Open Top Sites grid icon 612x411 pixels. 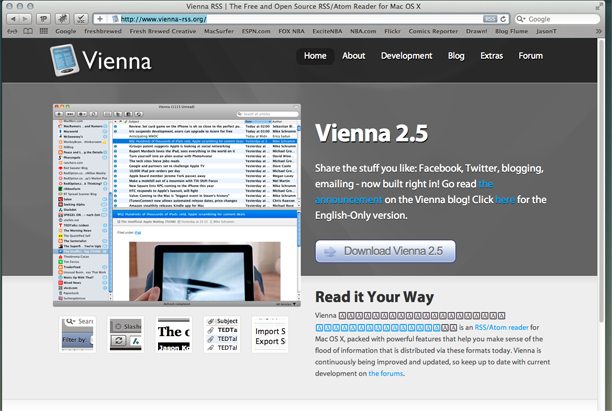44,31
